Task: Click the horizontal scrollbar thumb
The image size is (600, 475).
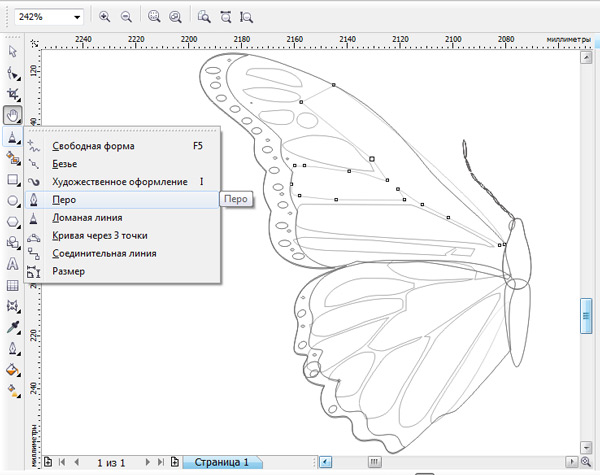Action: [x=375, y=462]
